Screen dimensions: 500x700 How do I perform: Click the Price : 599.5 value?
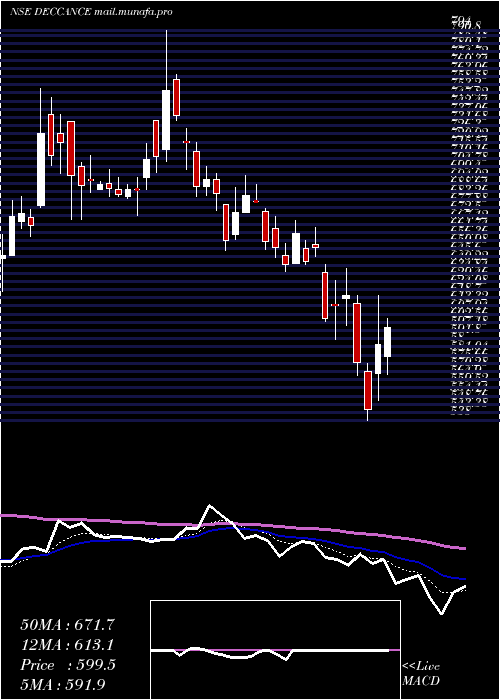tap(68, 665)
